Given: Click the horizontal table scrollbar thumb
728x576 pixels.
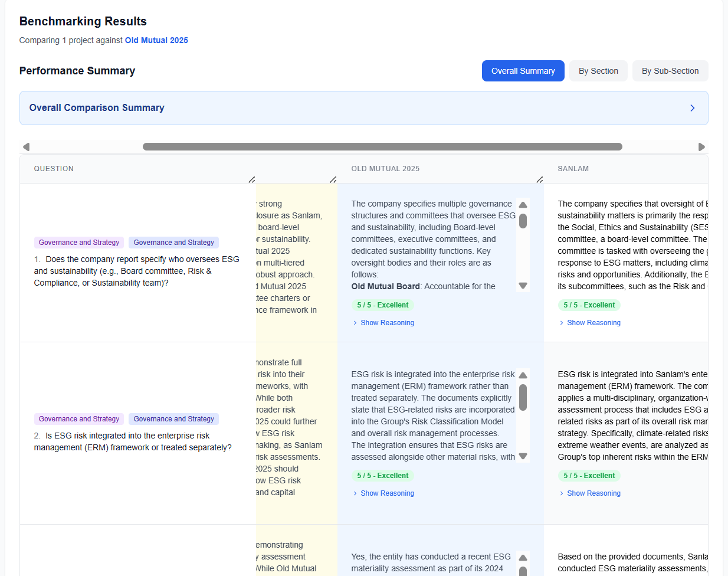Looking at the screenshot, I should coord(382,147).
